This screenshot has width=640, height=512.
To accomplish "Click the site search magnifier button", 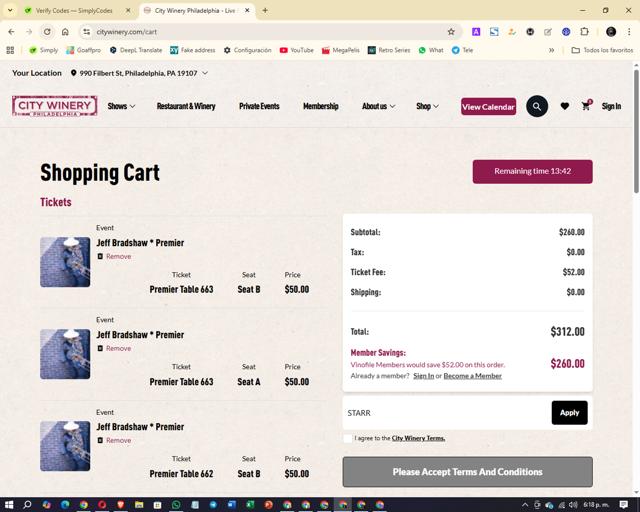I will (537, 106).
